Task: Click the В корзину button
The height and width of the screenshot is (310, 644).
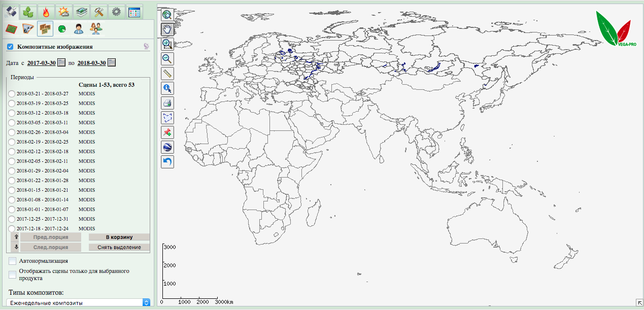Action: click(x=119, y=237)
